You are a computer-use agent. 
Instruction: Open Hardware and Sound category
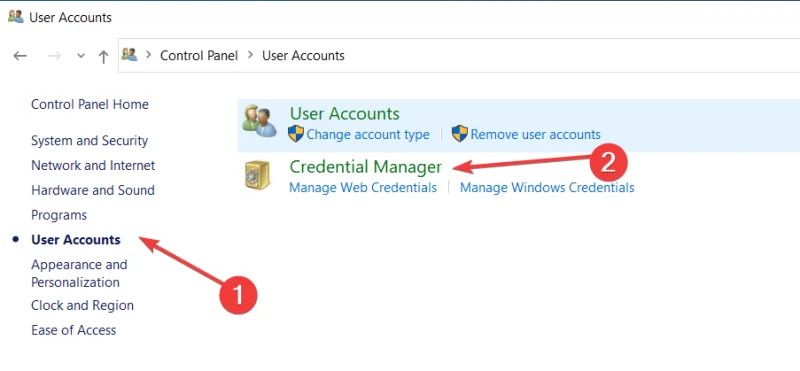tap(92, 190)
